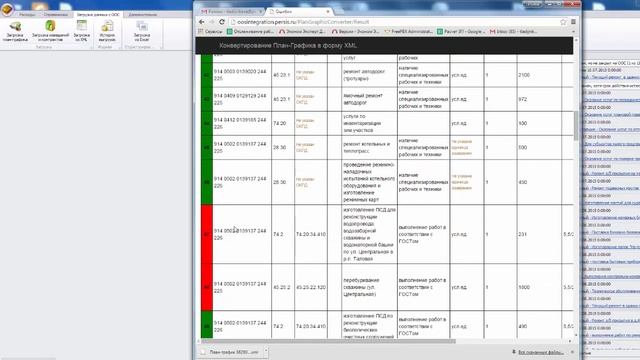Open the 'Inbox' Gmail bookmark
This screenshot has height=360, width=640.
pyautogui.click(x=513, y=31)
